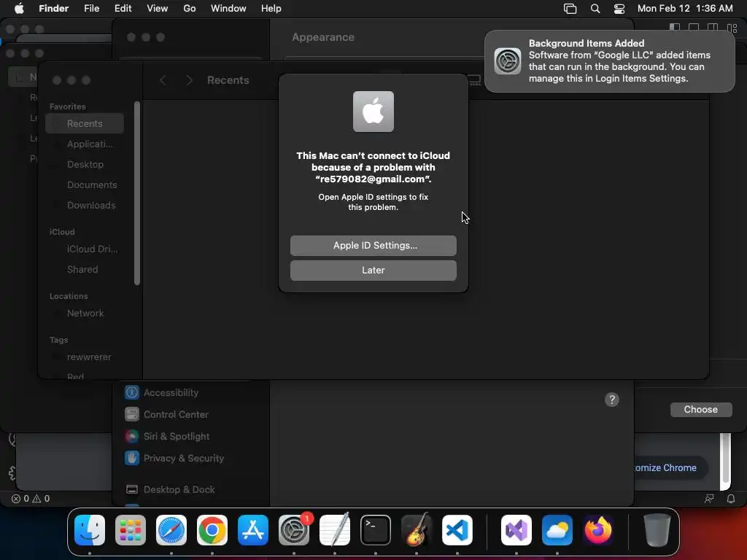747x560 pixels.
Task: Click the Finder back arrow
Action: point(163,80)
